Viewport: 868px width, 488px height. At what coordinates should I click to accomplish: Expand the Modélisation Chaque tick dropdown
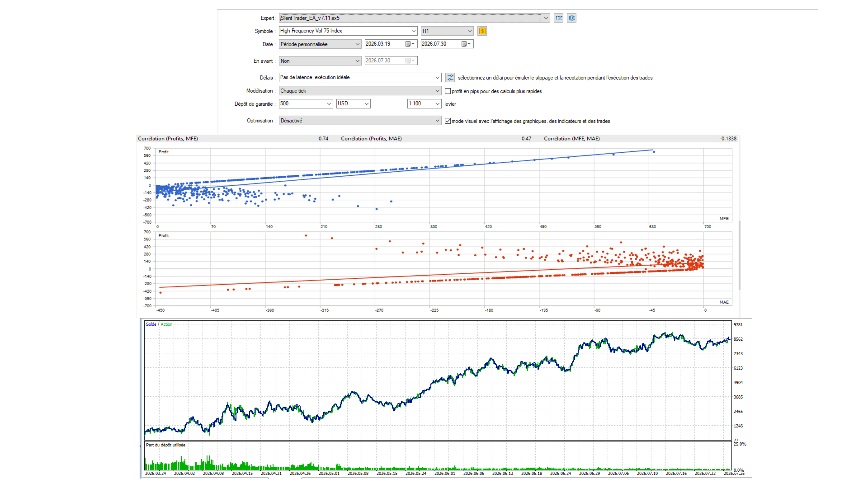[x=360, y=91]
